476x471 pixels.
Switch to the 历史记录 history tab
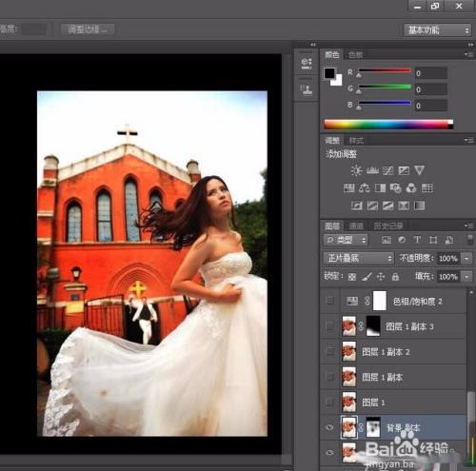coord(388,226)
